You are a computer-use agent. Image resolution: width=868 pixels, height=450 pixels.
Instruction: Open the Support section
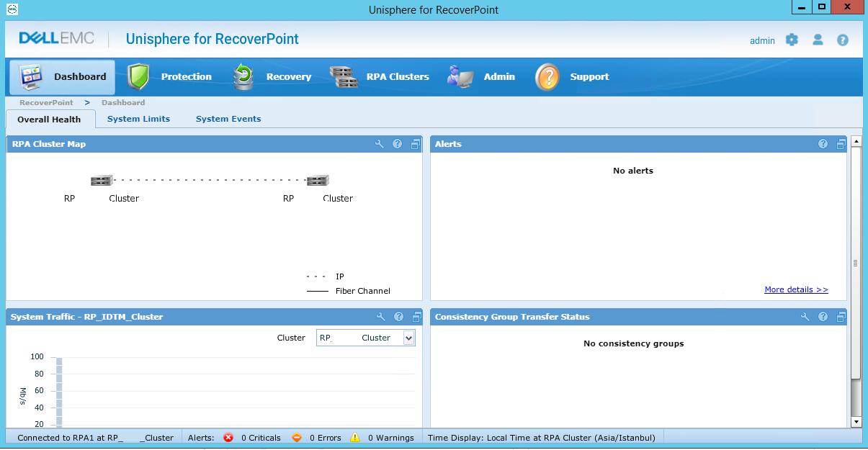point(572,77)
